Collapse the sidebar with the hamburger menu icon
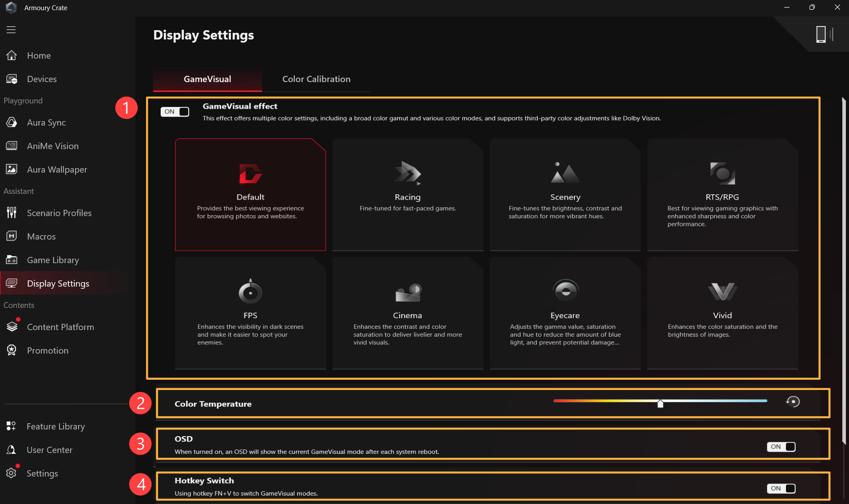849x504 pixels. tap(11, 30)
